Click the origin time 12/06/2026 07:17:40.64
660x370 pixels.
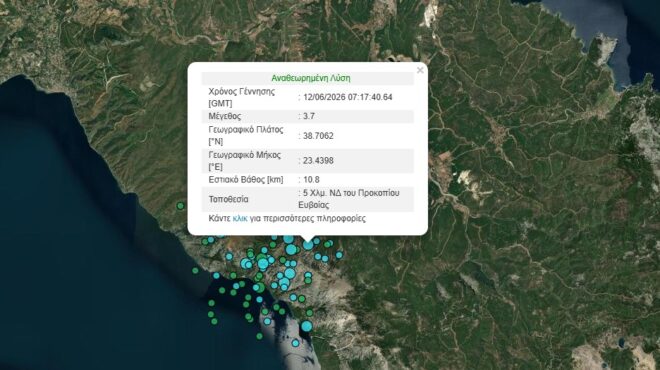point(348,97)
